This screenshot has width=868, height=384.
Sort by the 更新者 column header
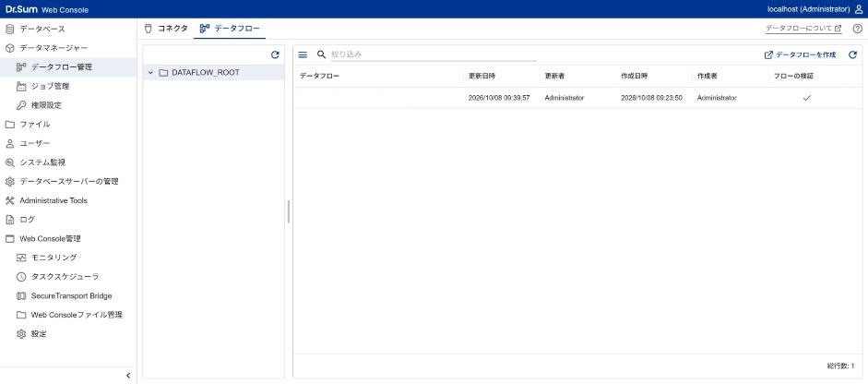(x=554, y=76)
